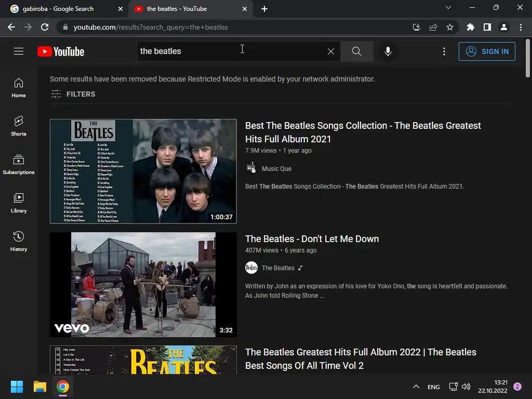Click title Beatles Greatest Hits Full Album 2022

point(361,359)
